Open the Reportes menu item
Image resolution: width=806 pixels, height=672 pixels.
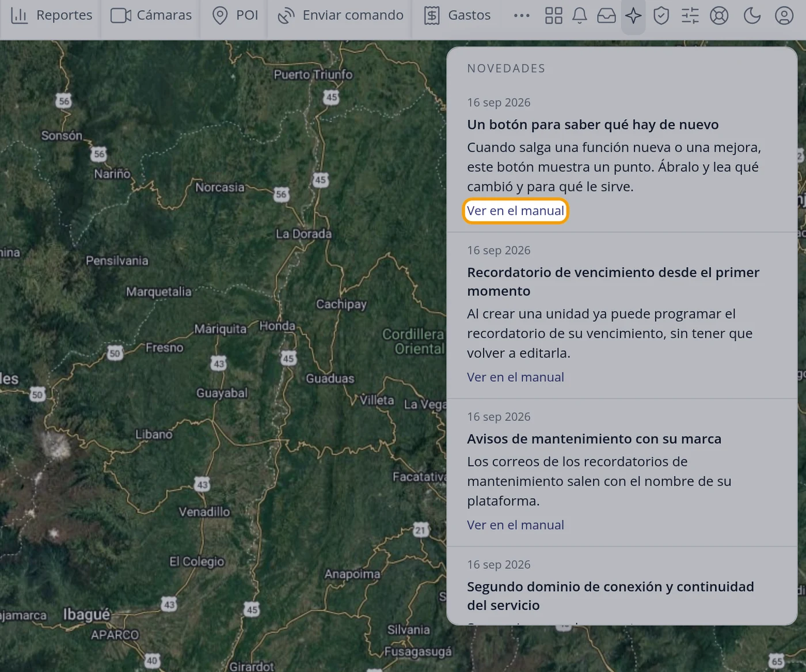click(x=51, y=16)
